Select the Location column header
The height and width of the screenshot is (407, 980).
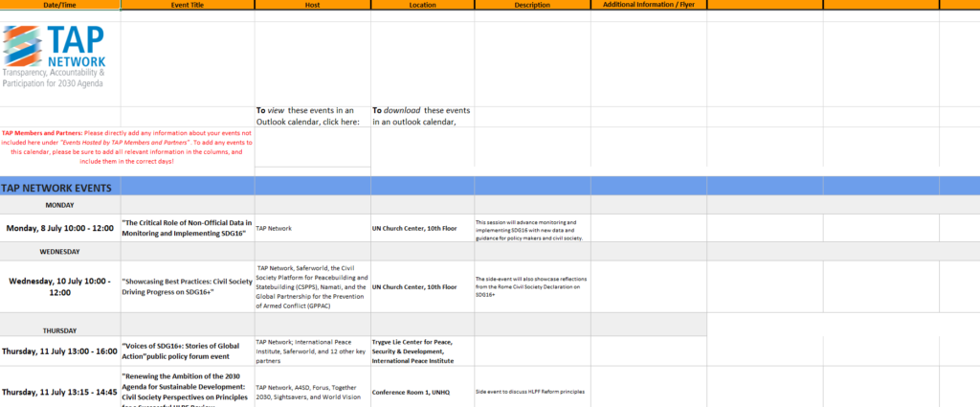pos(422,5)
